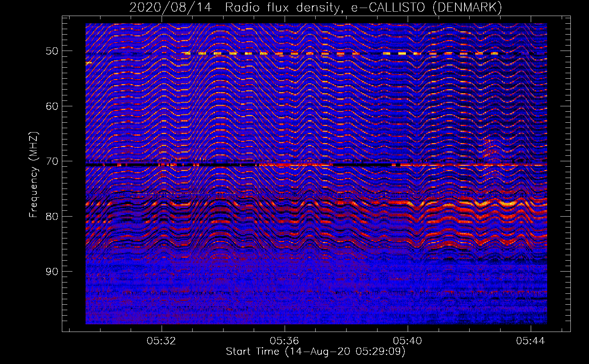Click the 05:36 time tick label
The image size is (589, 364).
pos(284,341)
